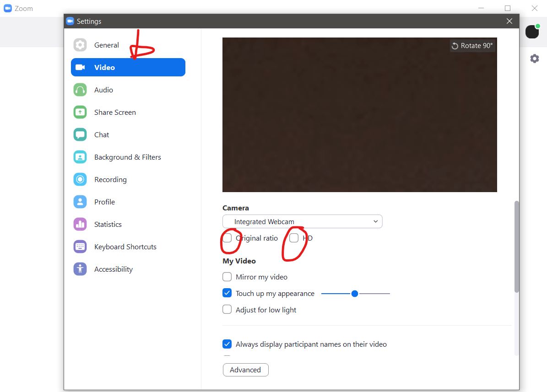Open Background & Filters settings
Screen dimensions: 547x392
[x=128, y=157]
